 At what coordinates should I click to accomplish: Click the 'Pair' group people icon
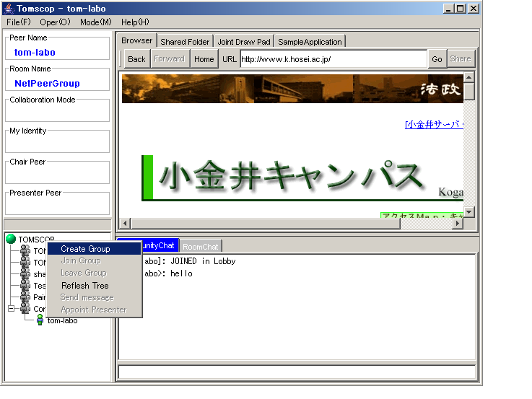click(x=25, y=297)
